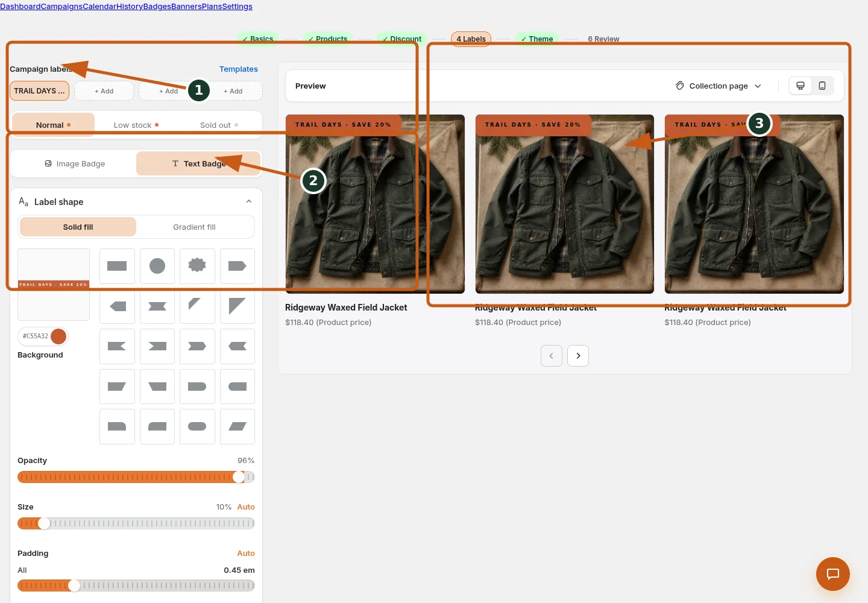Screen dimensions: 868x603
Task: Go to the previous preview page
Action: (552, 356)
